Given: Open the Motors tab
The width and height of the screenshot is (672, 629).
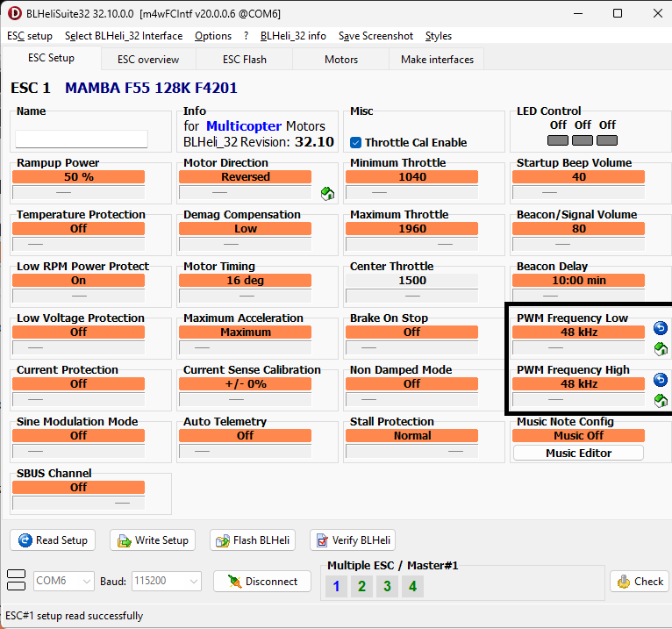Looking at the screenshot, I should [x=341, y=60].
